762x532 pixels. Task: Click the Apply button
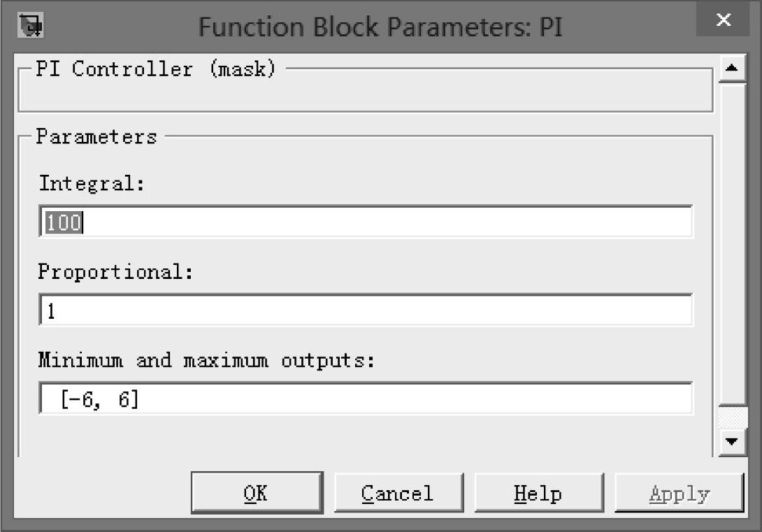[x=679, y=493]
